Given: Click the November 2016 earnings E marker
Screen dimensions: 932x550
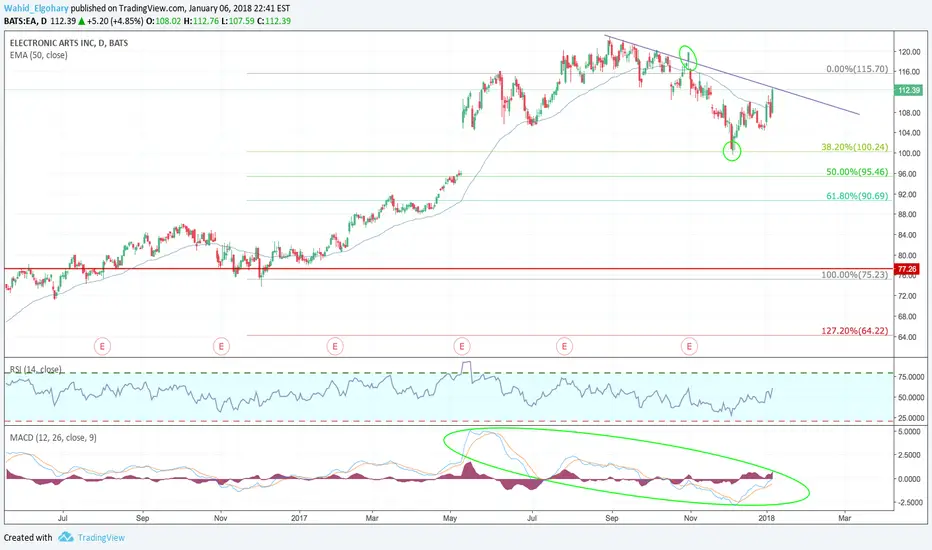Looking at the screenshot, I should tap(221, 345).
